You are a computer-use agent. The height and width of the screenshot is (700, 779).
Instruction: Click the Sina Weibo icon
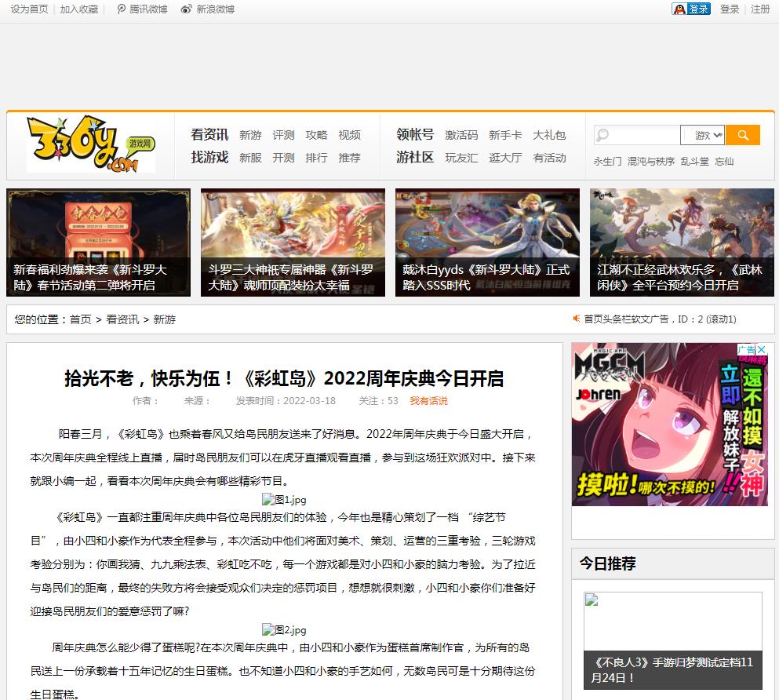pyautogui.click(x=186, y=9)
